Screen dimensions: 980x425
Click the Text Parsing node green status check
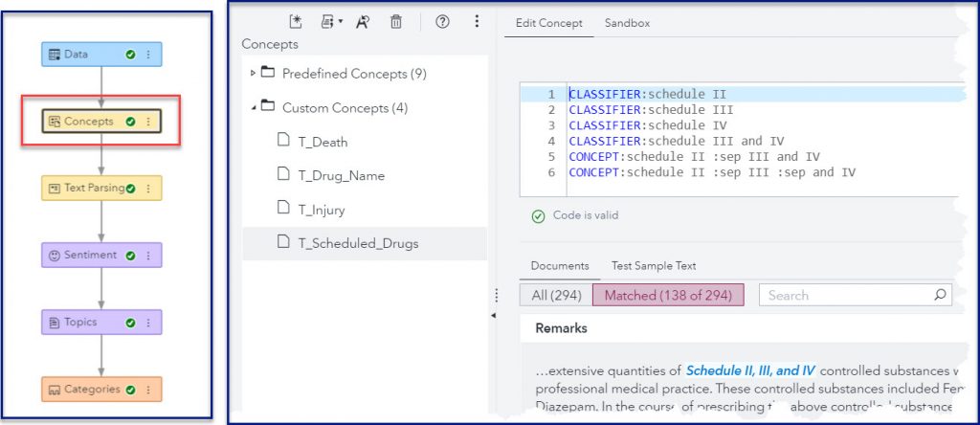coord(130,189)
